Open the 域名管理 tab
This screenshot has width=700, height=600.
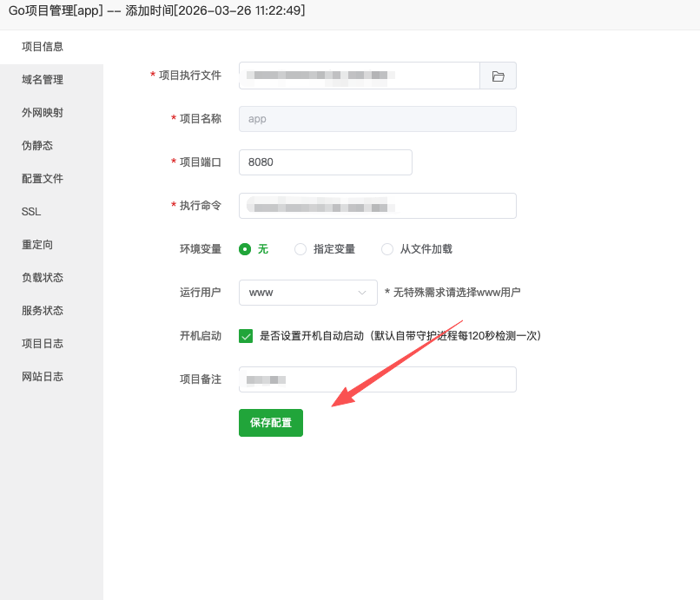click(43, 80)
